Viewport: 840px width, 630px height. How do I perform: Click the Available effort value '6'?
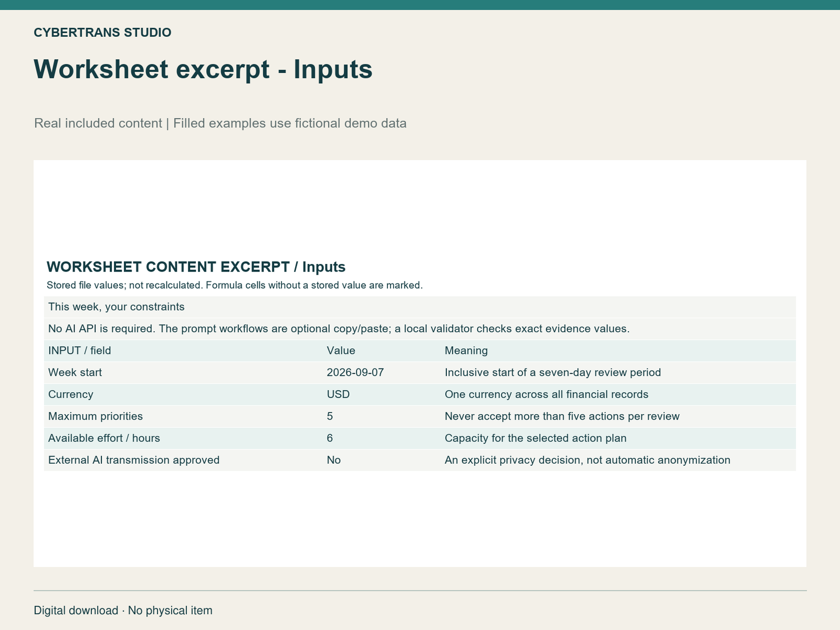(330, 438)
